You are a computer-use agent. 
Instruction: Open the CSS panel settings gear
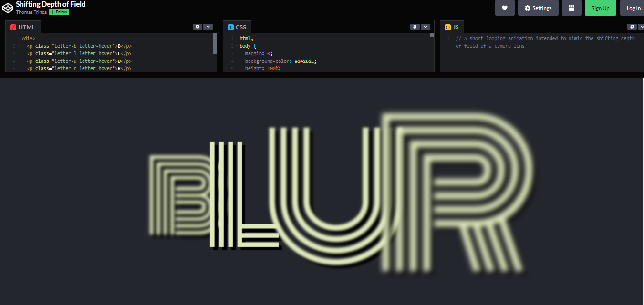coord(415,26)
